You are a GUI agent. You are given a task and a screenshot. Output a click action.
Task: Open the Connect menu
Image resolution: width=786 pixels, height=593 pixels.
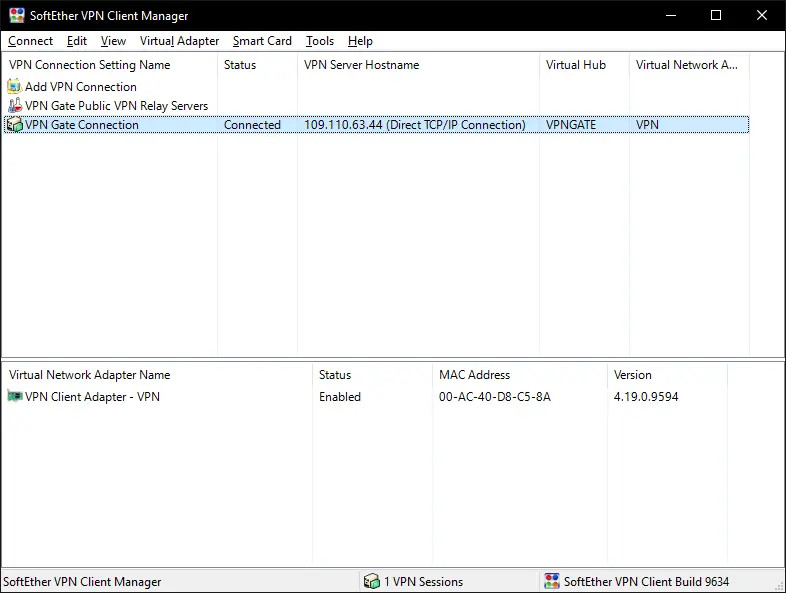click(30, 41)
